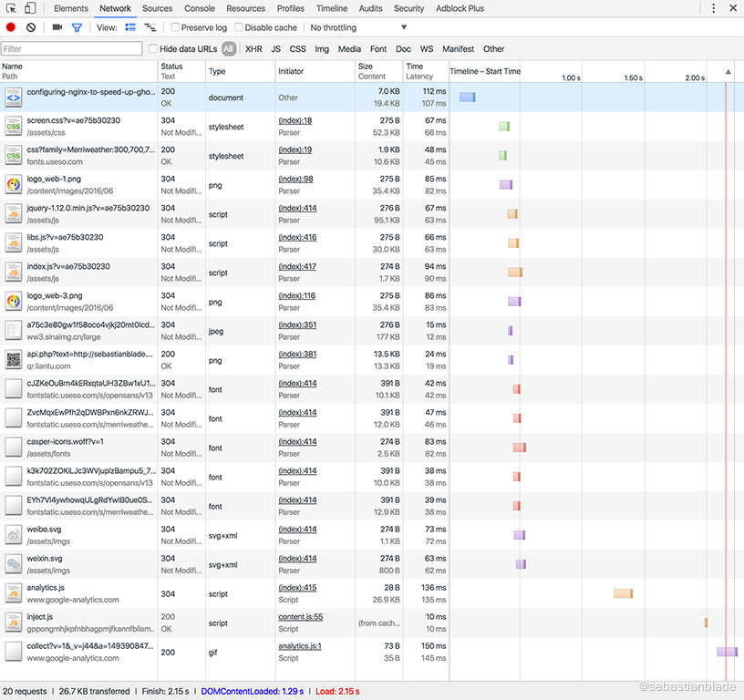Click logo_web-3.png thumbnail icon
The image size is (744, 700).
tap(14, 302)
